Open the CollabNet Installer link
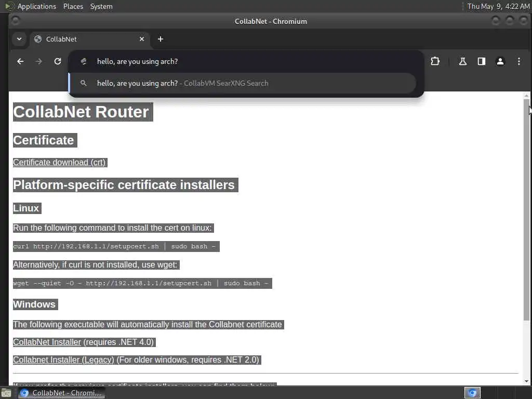 point(47,342)
